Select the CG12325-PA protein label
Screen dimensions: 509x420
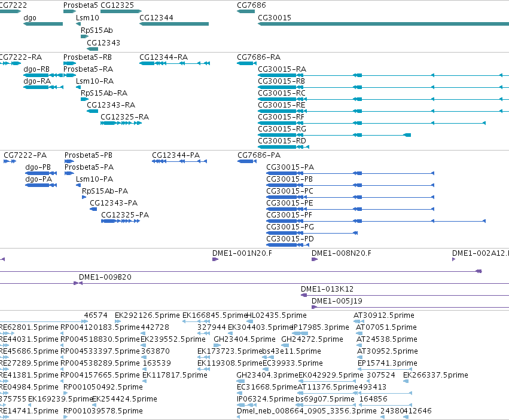(x=125, y=214)
